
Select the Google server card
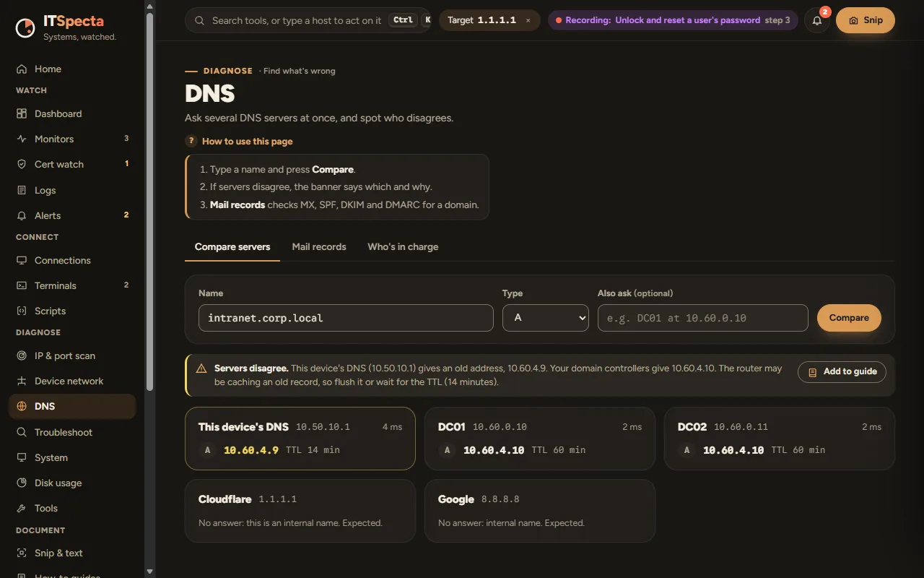540,511
